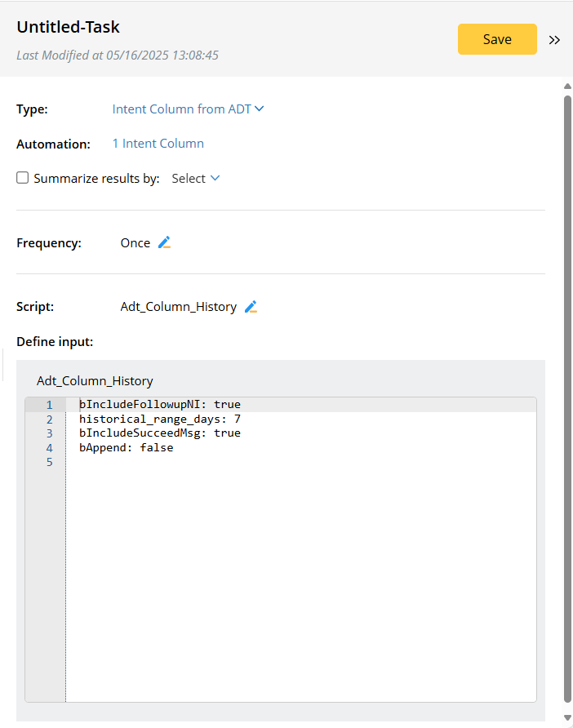The width and height of the screenshot is (573, 728).
Task: Open the Summarize results Select dropdown
Action: pos(195,178)
